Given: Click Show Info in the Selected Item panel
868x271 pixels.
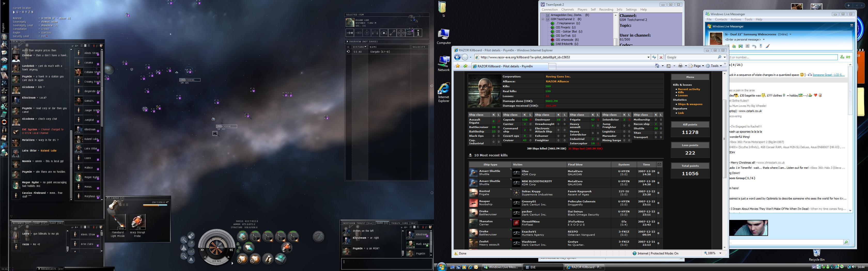Looking at the screenshot, I should point(418,33).
